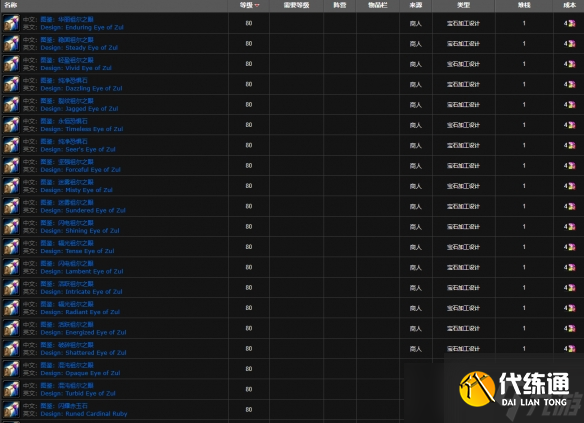Open Design: Steady Eye of Zul link
The image size is (584, 423).
pyautogui.click(x=79, y=48)
